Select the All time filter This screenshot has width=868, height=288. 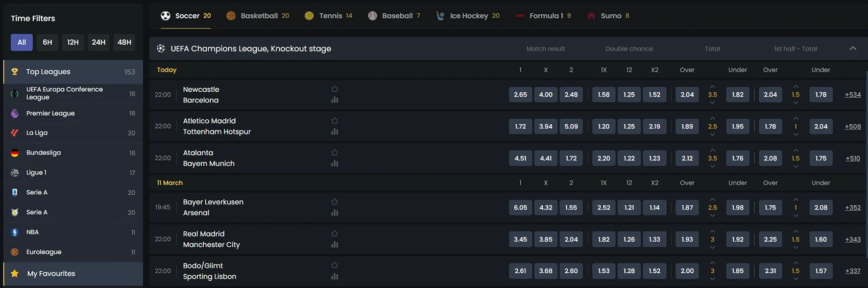tap(21, 42)
